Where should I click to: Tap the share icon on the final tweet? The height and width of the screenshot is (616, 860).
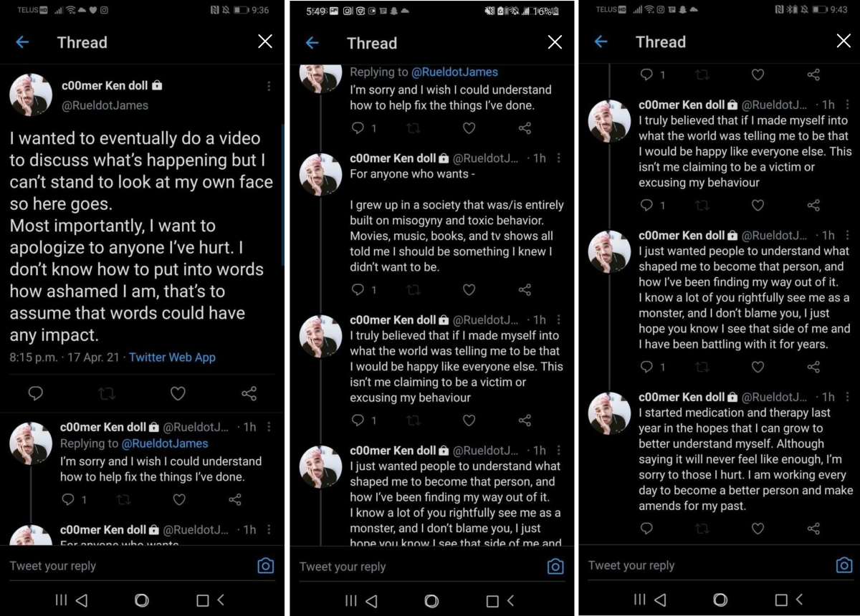click(x=813, y=529)
